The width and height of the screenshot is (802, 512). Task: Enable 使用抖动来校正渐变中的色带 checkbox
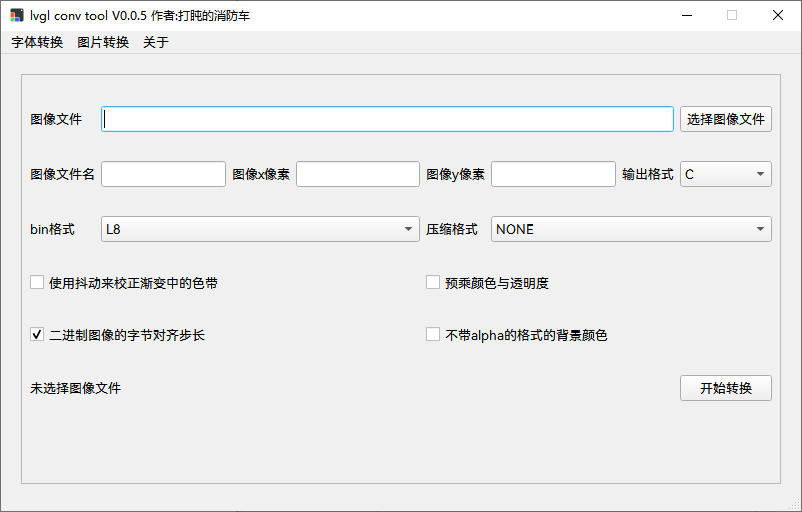click(x=38, y=283)
